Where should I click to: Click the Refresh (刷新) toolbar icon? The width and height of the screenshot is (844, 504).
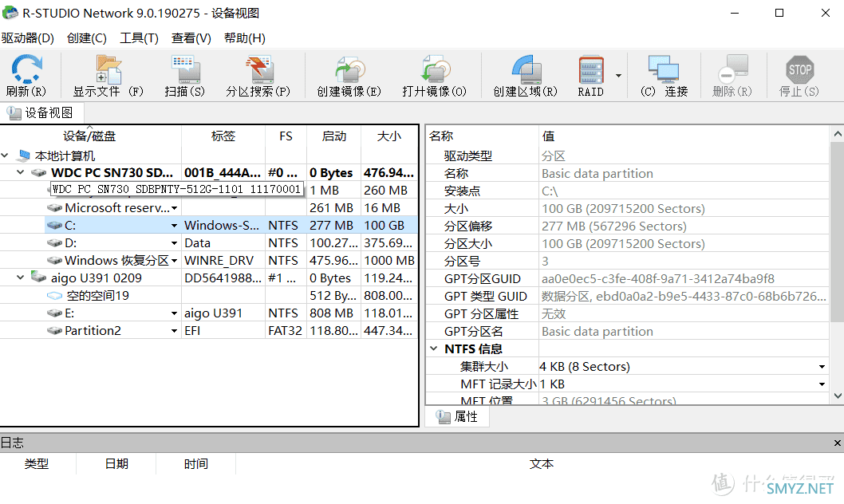coord(26,70)
